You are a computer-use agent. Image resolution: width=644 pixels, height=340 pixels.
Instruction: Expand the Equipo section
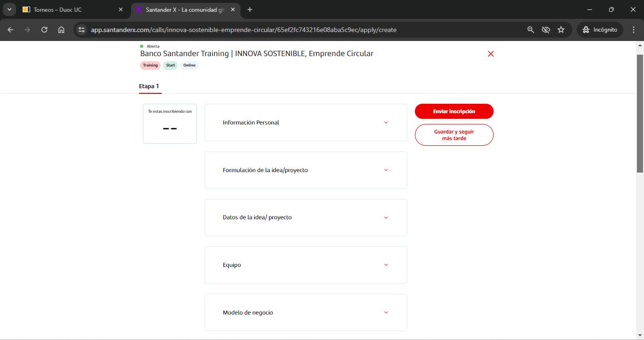(x=305, y=265)
